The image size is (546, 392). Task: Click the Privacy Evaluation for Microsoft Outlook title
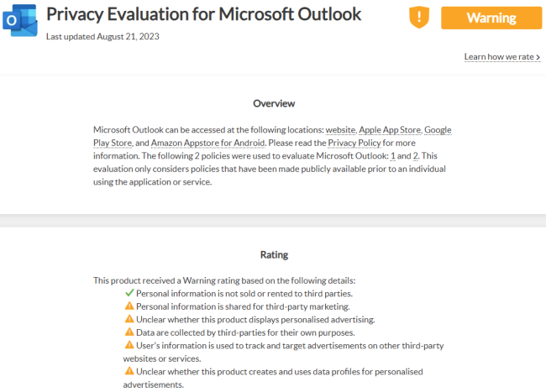point(204,14)
